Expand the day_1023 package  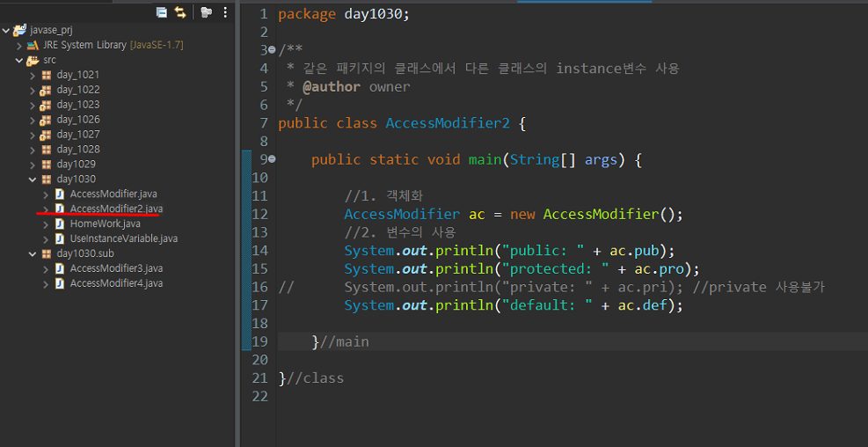point(33,105)
